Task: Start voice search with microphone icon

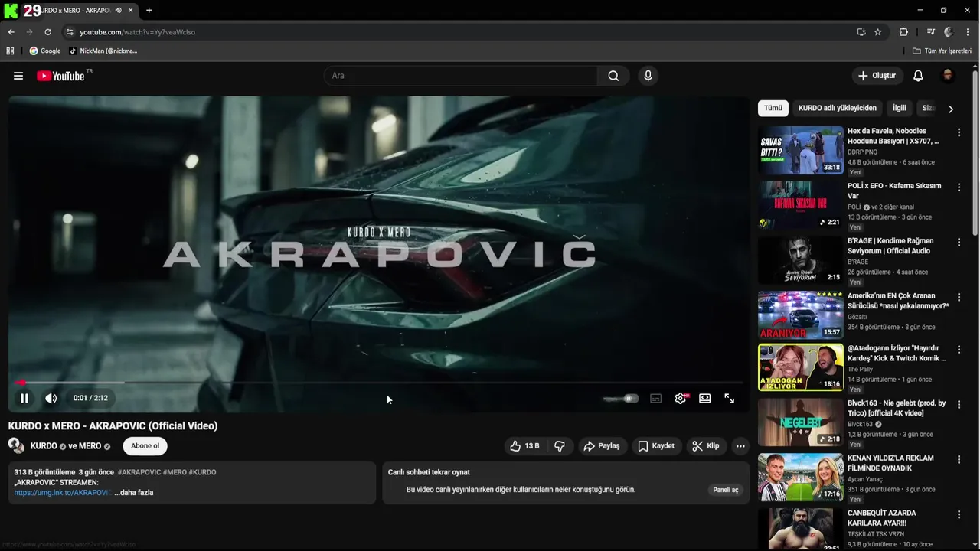Action: [648, 76]
